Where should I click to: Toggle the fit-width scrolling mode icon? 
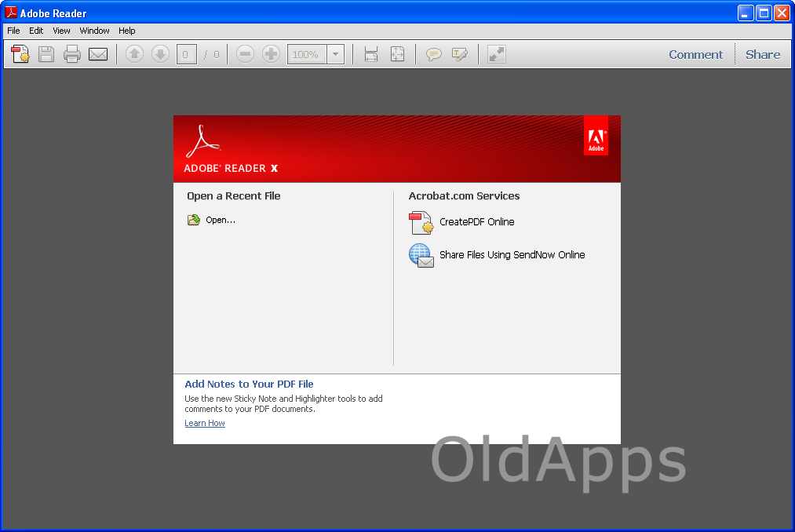click(371, 54)
